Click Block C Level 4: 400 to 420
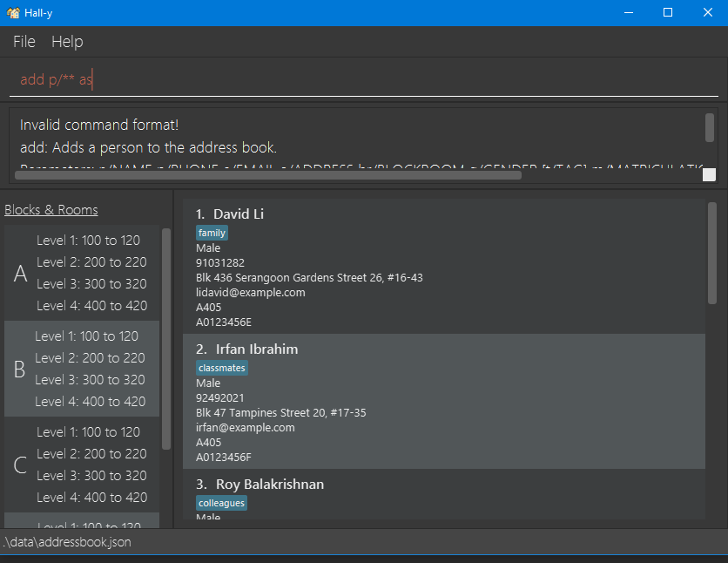 click(x=92, y=498)
